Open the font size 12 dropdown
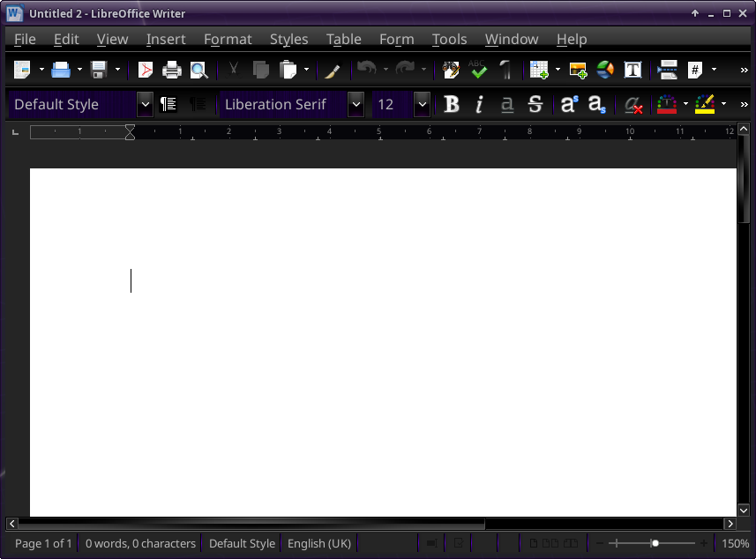756x559 pixels. click(422, 105)
